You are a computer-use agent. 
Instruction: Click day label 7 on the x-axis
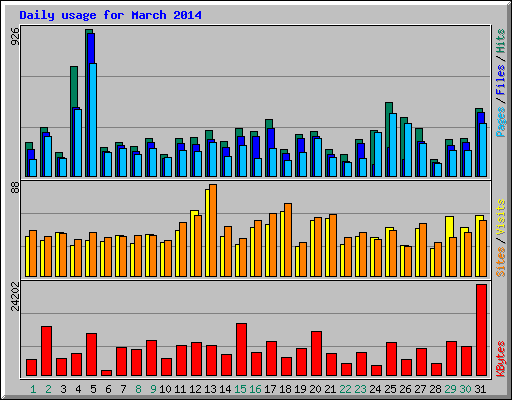[123, 389]
